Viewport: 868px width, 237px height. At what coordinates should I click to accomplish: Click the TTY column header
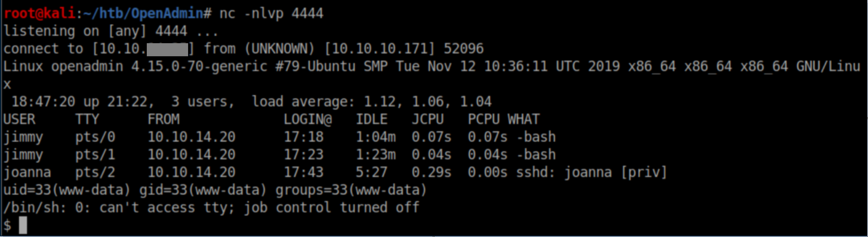point(87,119)
